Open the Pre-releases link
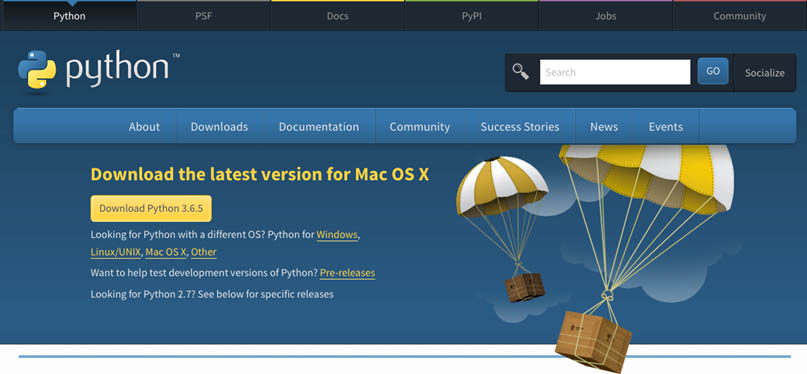Screen dimensions: 807x374 coord(347,273)
